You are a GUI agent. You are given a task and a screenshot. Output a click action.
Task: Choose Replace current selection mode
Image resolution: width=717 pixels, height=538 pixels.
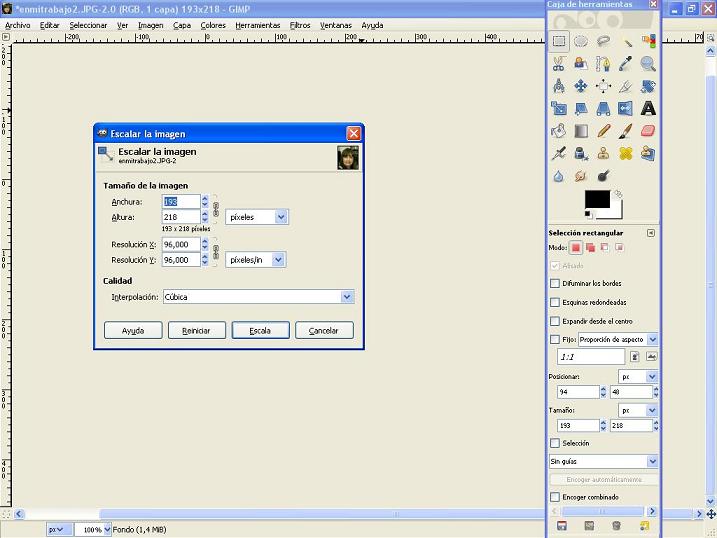coord(576,248)
